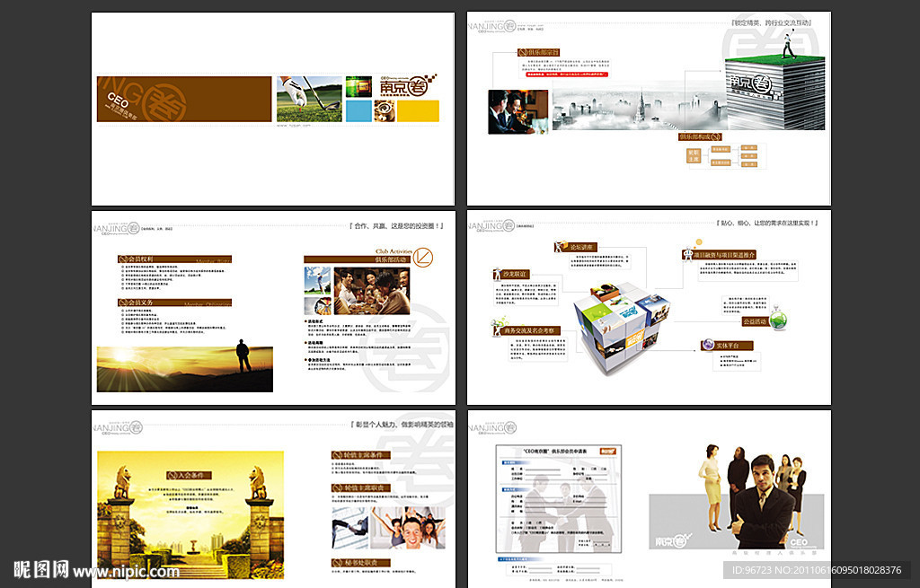Select the brown CEO banner on the cover
The height and width of the screenshot is (588, 920).
(x=184, y=99)
